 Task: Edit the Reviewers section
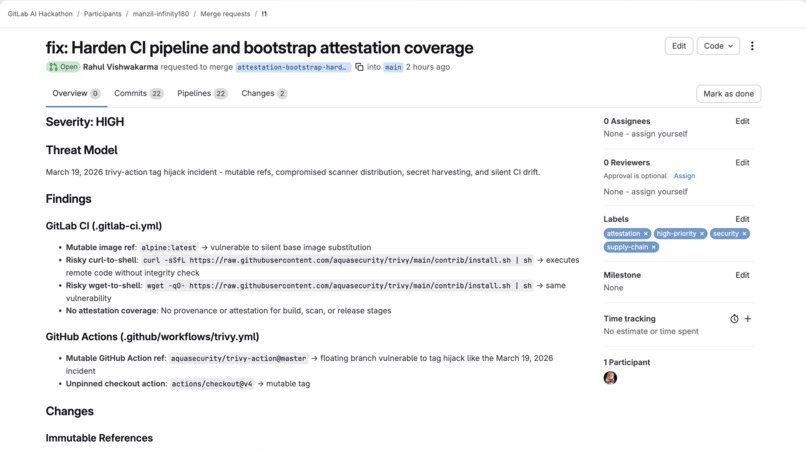tap(742, 163)
